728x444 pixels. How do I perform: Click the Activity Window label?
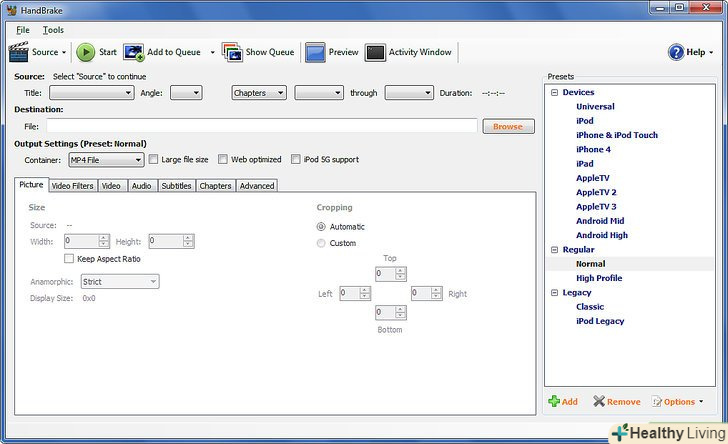coord(420,52)
